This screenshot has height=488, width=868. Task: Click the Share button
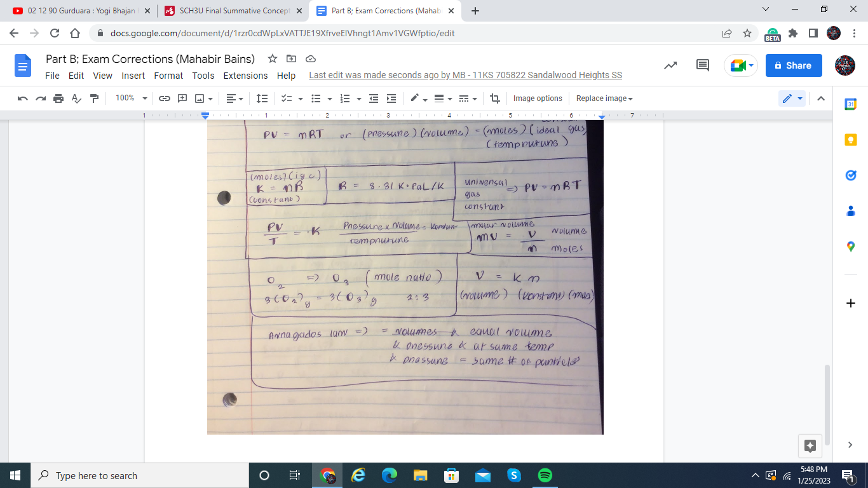[793, 65]
